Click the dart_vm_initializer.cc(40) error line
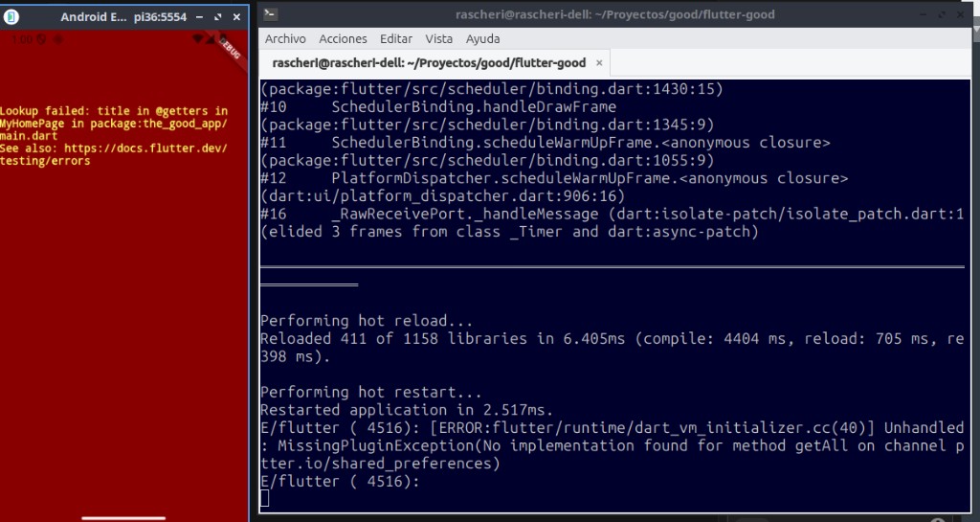This screenshot has width=980, height=522. (x=612, y=428)
